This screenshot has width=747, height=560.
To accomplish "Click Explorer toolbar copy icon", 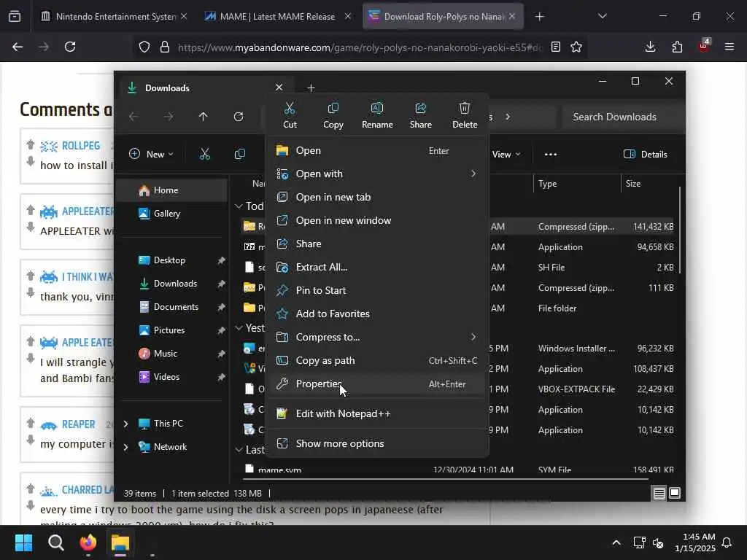I will [239, 155].
